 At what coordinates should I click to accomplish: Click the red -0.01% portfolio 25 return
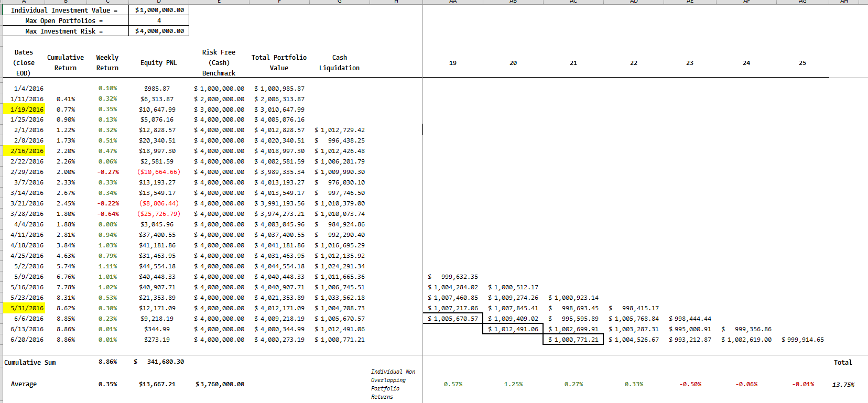[x=803, y=384]
